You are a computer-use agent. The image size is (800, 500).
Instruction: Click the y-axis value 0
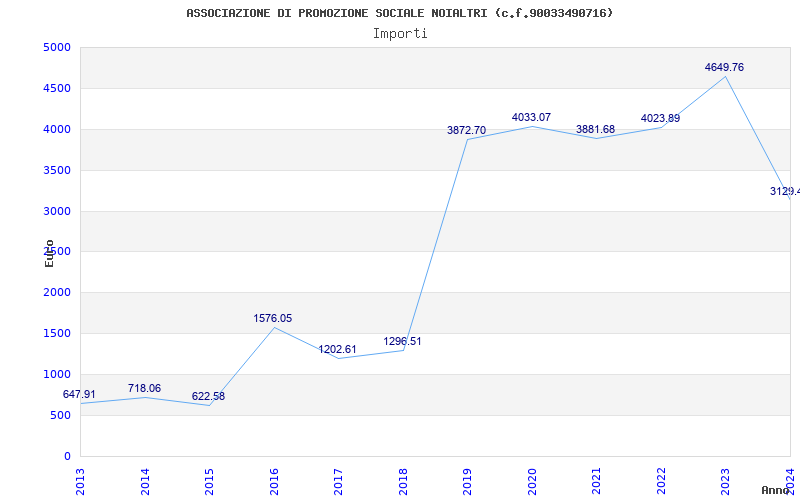(67, 456)
